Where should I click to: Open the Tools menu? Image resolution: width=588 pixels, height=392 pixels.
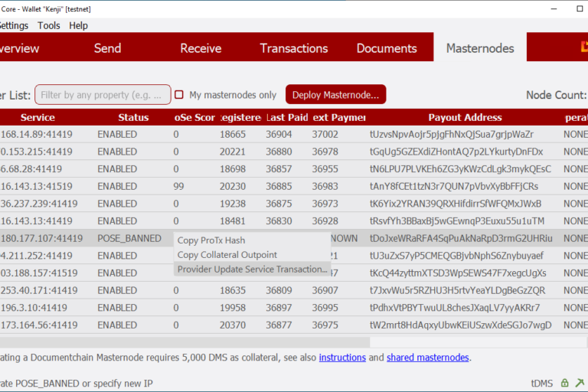point(49,25)
